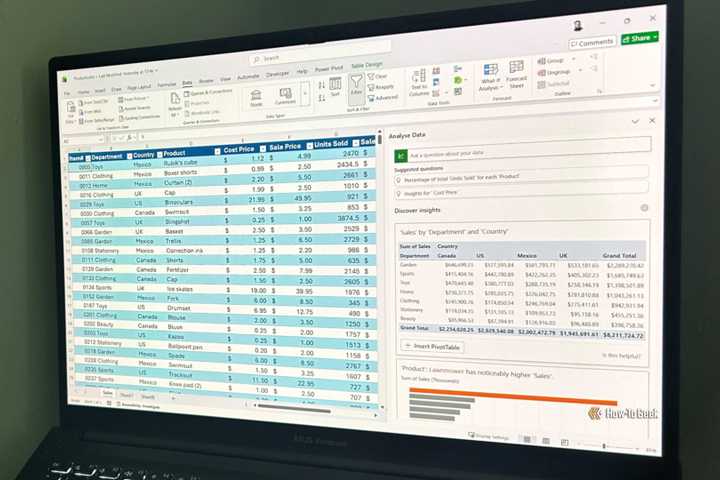This screenshot has height=480, width=720.
Task: Collapse the ribbon with the chevron
Action: [652, 85]
